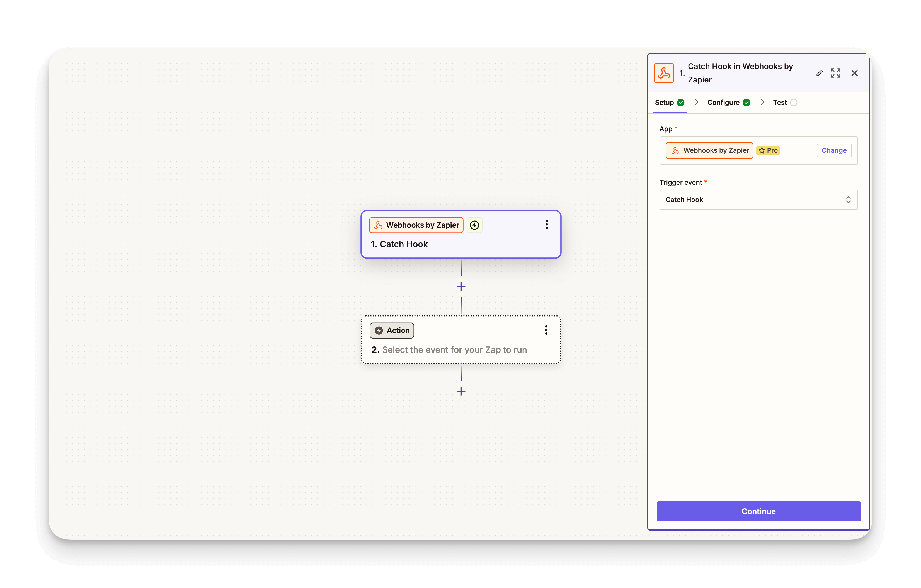
Task: Click the empty status circle next to Test
Action: tap(794, 103)
